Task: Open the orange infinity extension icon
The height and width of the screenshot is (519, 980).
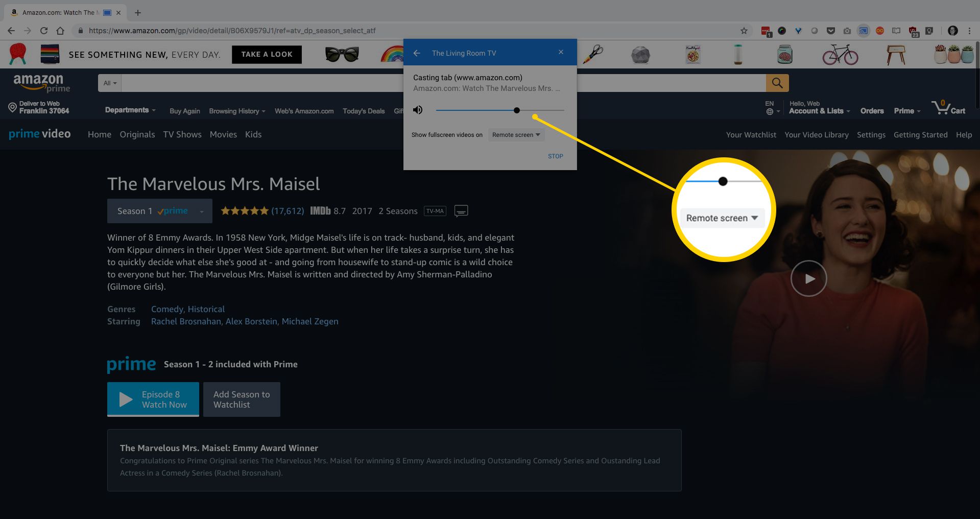Action: click(x=880, y=31)
